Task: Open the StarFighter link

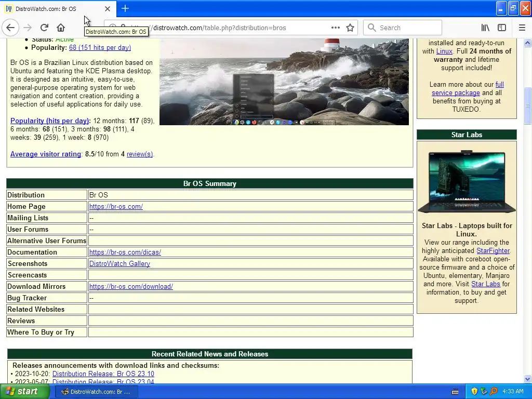Action: (493, 251)
